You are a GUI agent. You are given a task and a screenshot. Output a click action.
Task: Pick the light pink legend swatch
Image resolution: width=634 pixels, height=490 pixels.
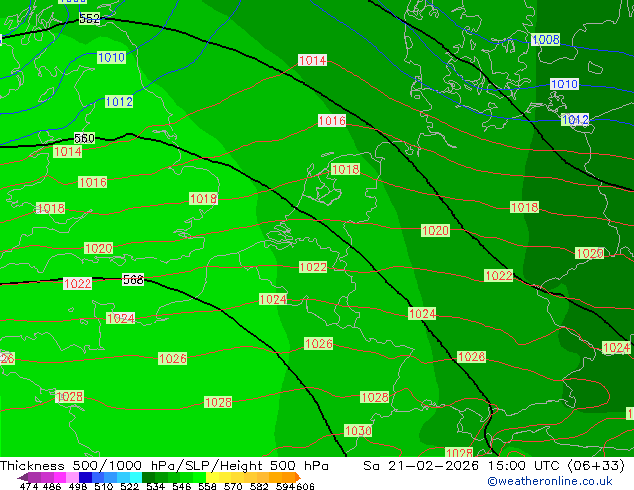[x=72, y=477]
